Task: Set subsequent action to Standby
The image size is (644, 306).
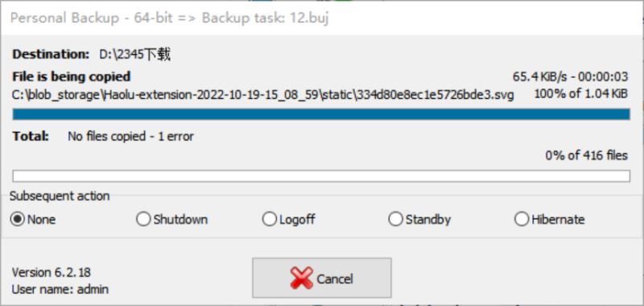Action: [x=419, y=219]
